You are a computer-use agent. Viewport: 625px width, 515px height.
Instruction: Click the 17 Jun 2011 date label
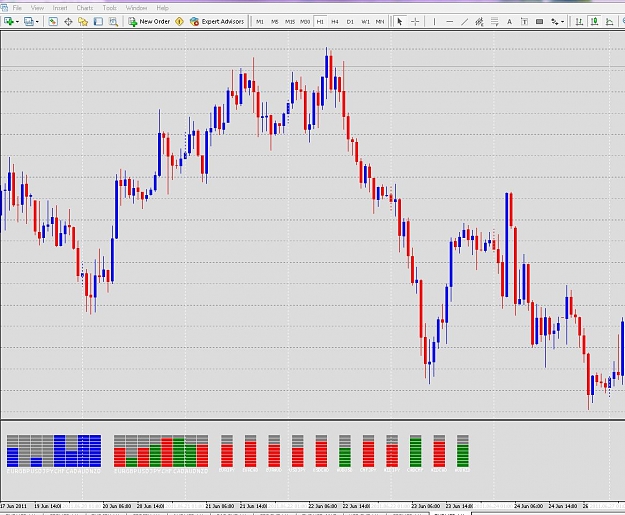(x=14, y=506)
